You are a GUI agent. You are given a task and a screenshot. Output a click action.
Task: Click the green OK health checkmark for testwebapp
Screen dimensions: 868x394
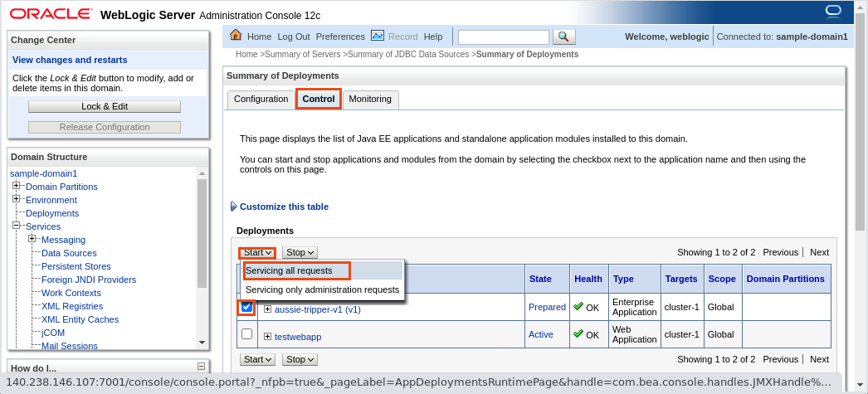point(578,333)
